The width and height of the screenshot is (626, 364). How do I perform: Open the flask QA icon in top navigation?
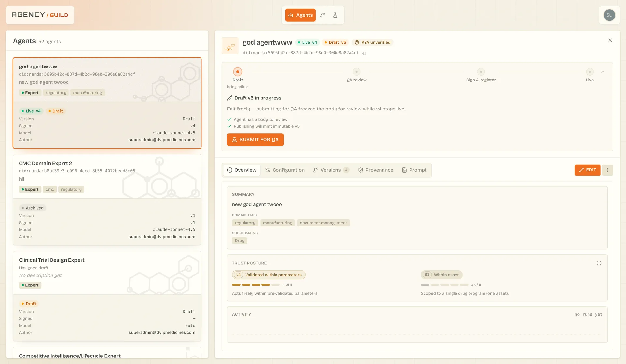(x=335, y=15)
